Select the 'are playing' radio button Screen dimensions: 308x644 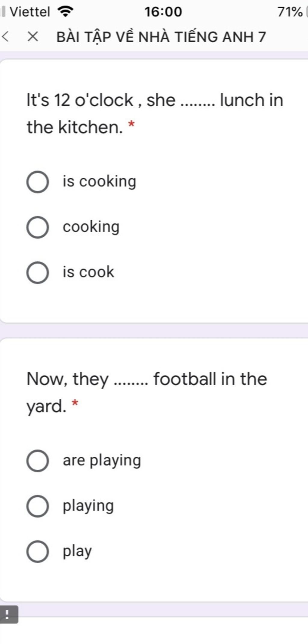pos(38,461)
